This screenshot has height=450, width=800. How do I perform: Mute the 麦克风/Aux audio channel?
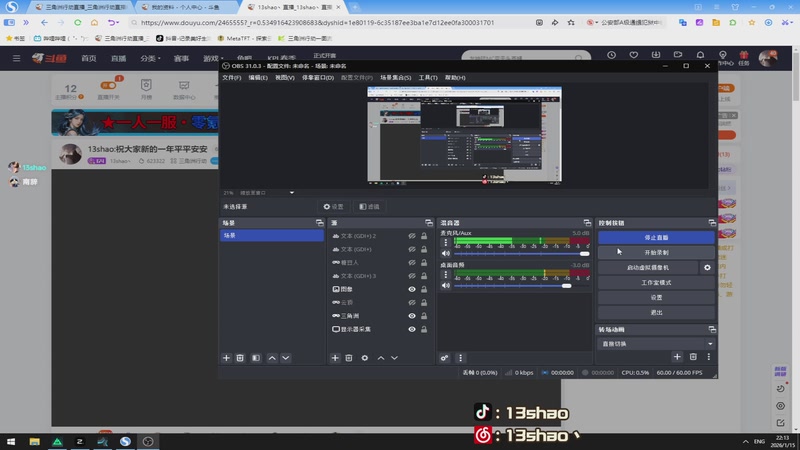click(x=446, y=254)
